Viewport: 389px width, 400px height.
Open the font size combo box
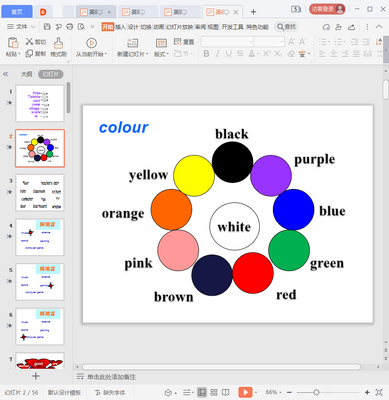point(269,42)
